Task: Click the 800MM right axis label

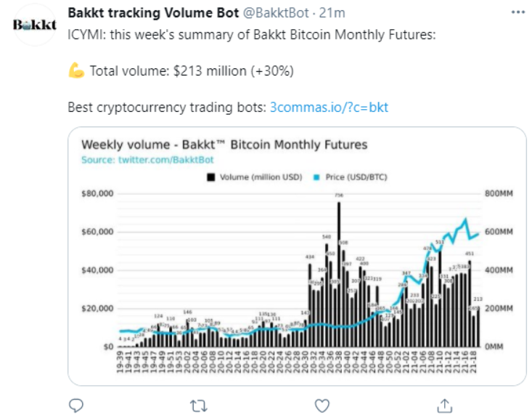Action: point(499,194)
